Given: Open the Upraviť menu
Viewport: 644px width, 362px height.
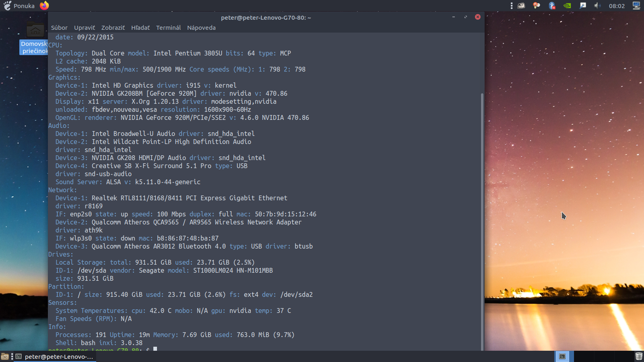Looking at the screenshot, I should coord(85,28).
